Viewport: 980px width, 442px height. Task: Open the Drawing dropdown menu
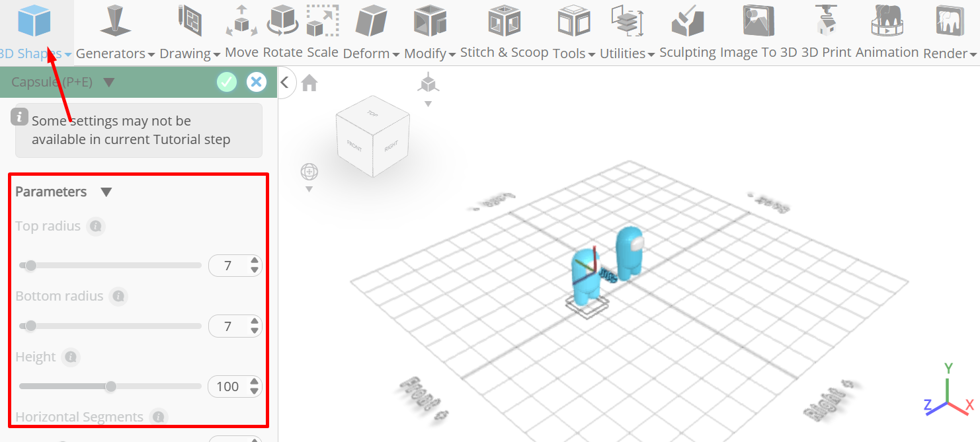click(x=216, y=54)
